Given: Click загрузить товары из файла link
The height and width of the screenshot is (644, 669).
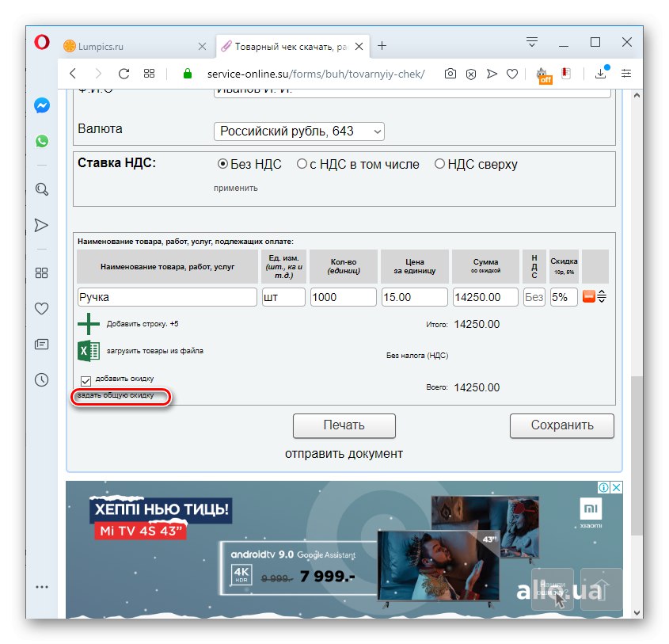Looking at the screenshot, I should pos(155,351).
